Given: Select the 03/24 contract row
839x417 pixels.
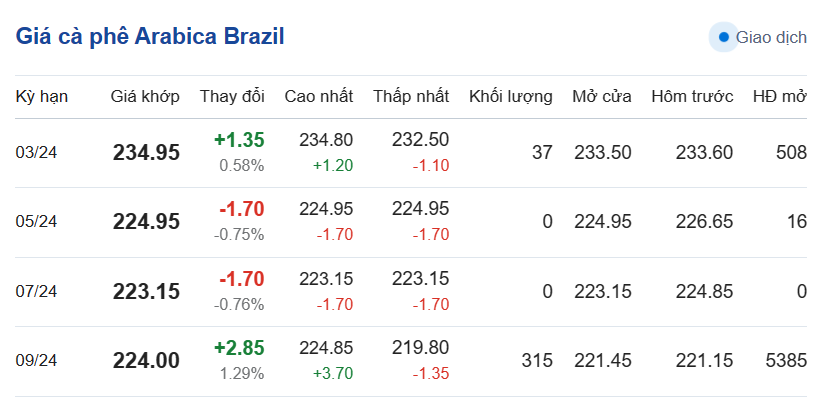Looking at the screenshot, I should (37, 152).
